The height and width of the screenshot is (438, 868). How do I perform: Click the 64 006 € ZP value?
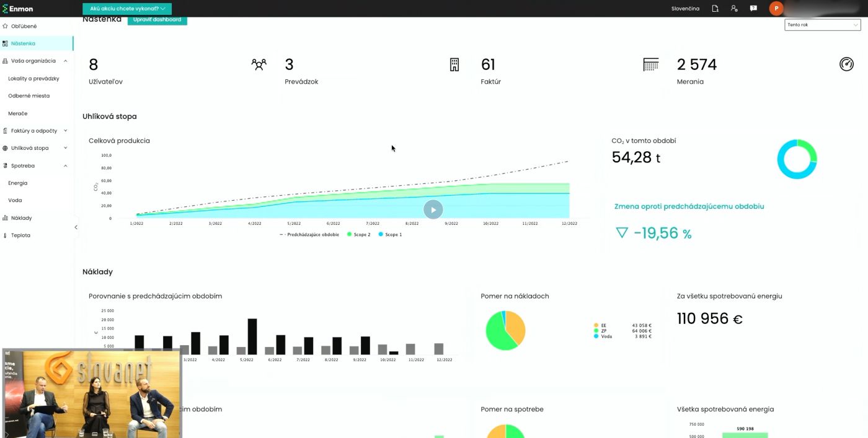642,331
